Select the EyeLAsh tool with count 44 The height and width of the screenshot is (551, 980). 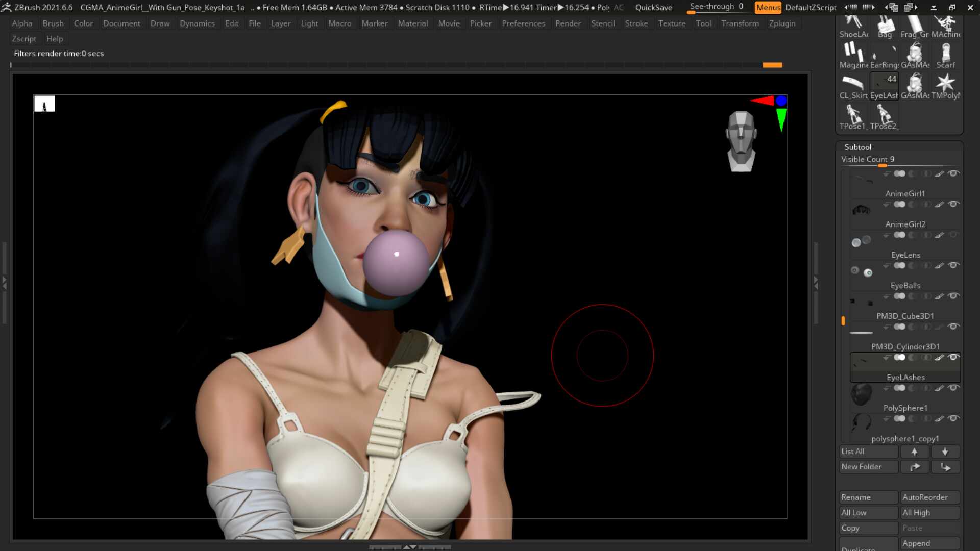pos(885,86)
